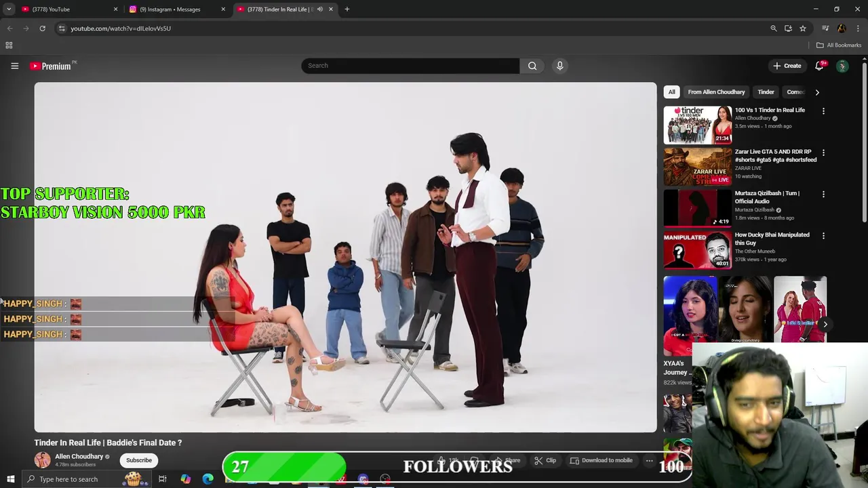Open the notifications bell
The image size is (868, 488).
819,66
